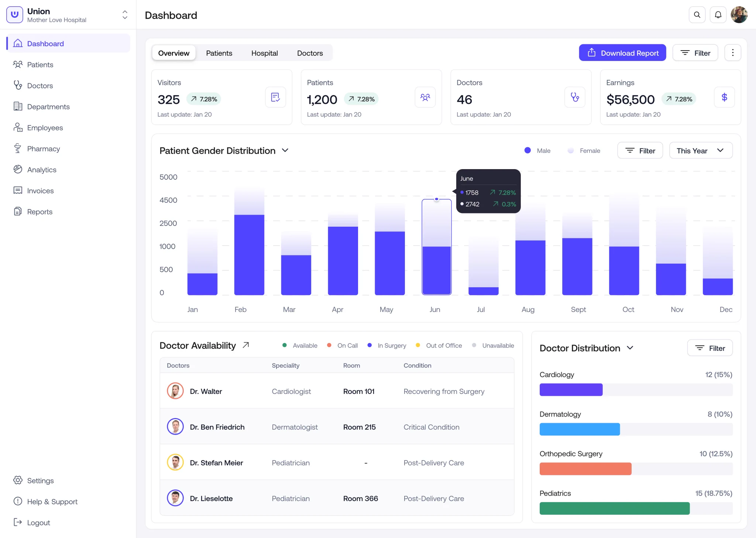Toggle the Female legend series
This screenshot has height=538, width=756.
(x=584, y=151)
